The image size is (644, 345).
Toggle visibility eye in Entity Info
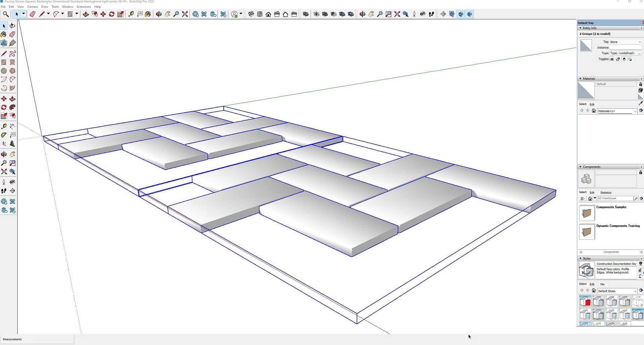[612, 59]
